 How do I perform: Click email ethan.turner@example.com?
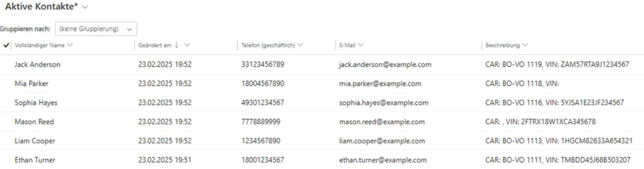tap(383, 160)
